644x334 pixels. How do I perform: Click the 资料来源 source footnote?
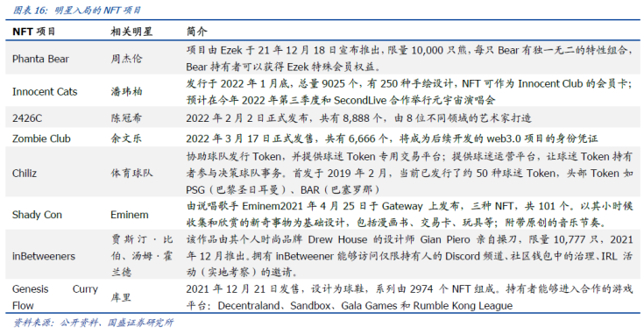93,323
